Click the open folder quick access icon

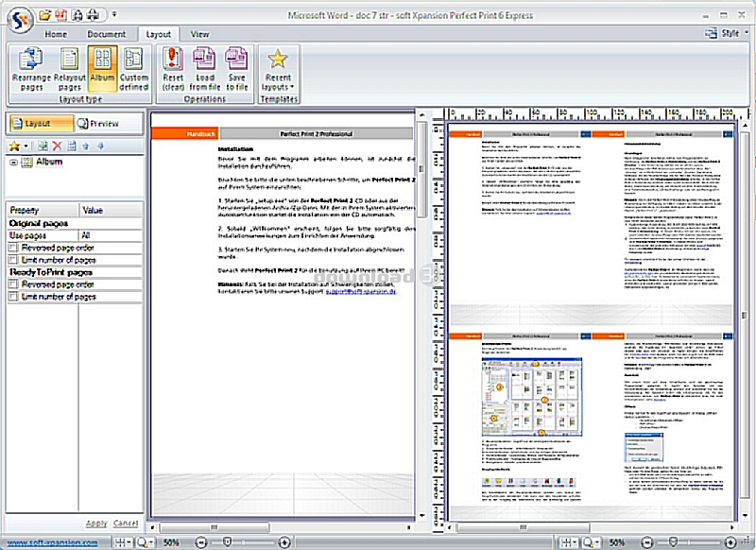point(45,15)
